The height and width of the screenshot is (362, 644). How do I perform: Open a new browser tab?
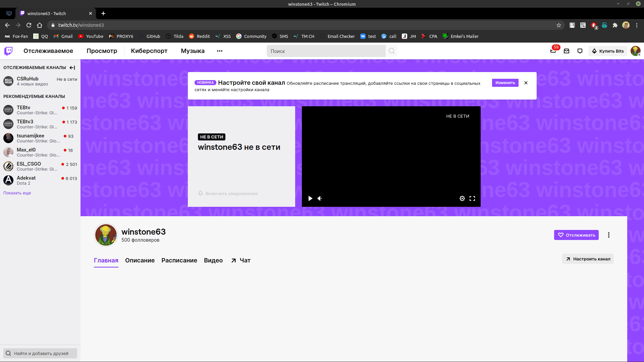[x=103, y=13]
